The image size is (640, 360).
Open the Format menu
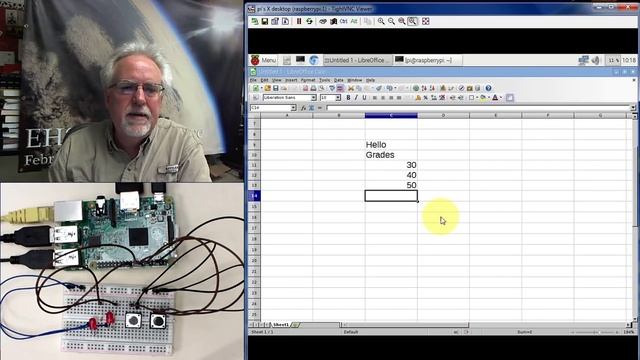308,80
